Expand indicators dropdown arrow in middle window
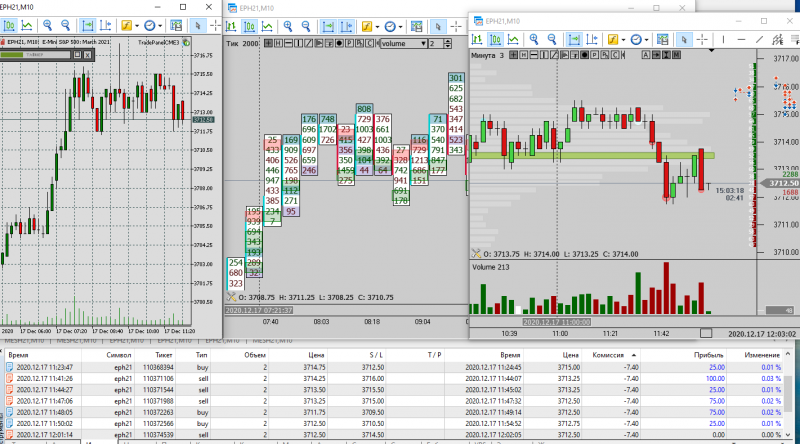Viewport: 800px width, 444px height. pyautogui.click(x=377, y=27)
